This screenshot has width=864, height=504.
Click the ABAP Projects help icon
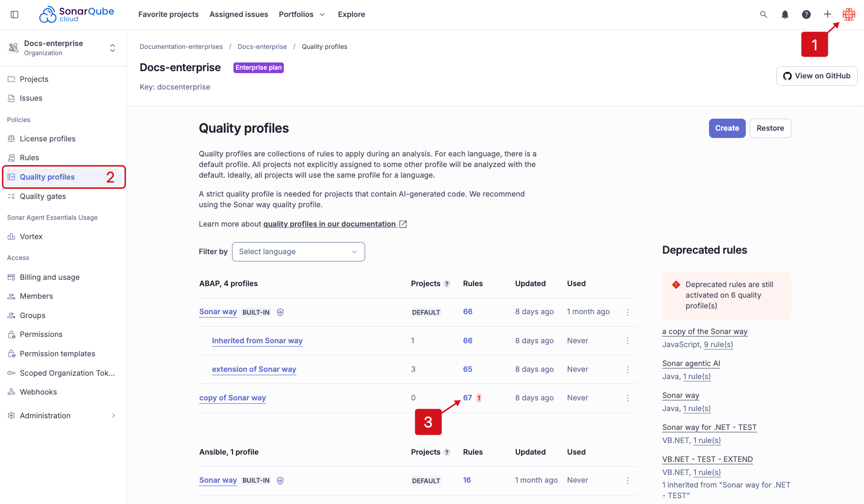(x=447, y=284)
